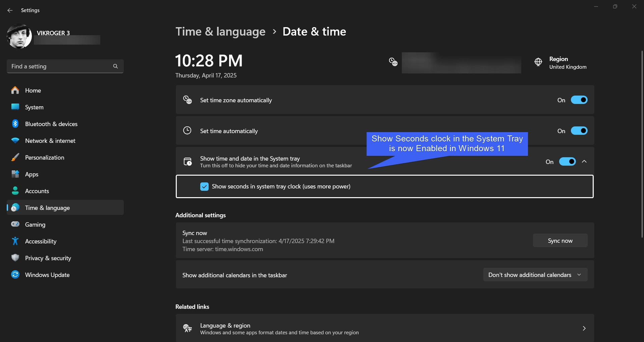Open the additional calendars dropdown
Viewport: 644px width, 342px height.
click(x=535, y=275)
